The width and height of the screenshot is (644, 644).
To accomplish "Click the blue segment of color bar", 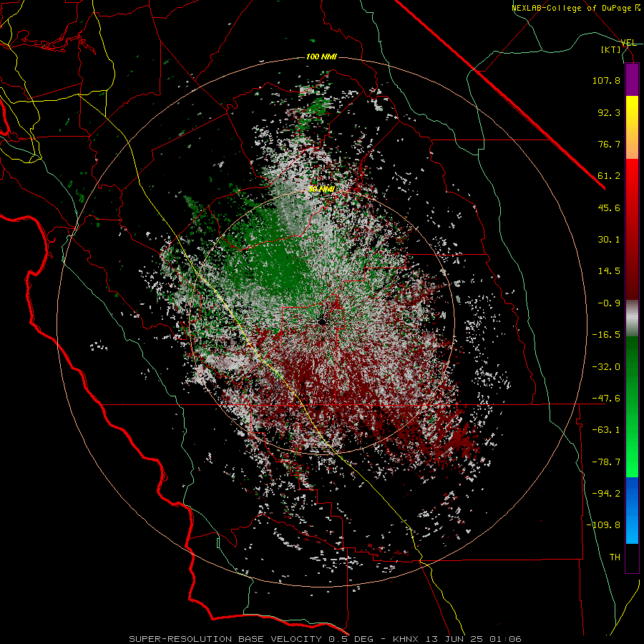I will click(x=632, y=510).
